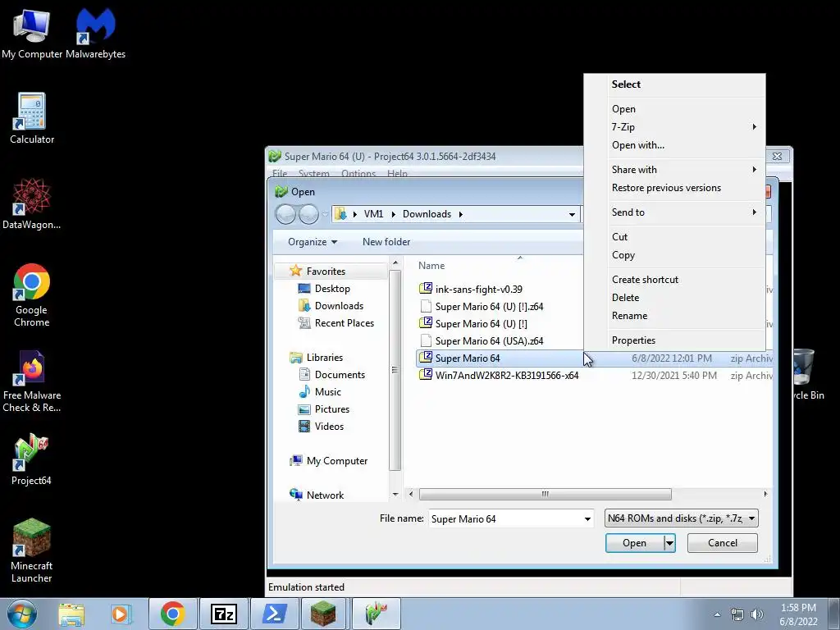Open PowerShell from the taskbar
This screenshot has height=630, width=840.
coord(274,614)
